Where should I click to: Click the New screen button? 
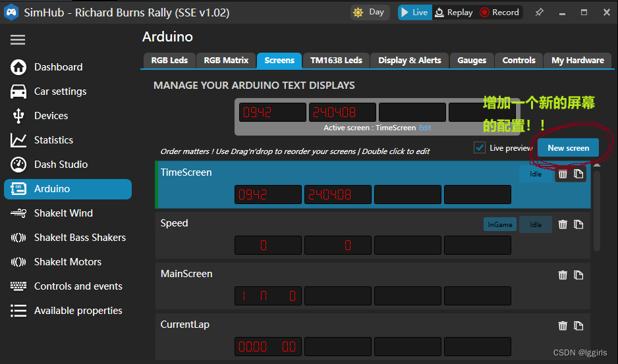569,147
